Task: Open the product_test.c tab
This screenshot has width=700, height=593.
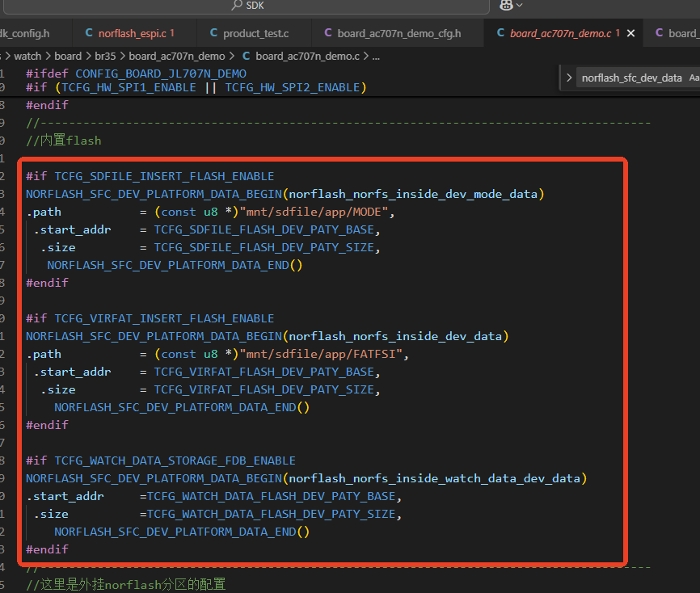Action: click(x=255, y=33)
